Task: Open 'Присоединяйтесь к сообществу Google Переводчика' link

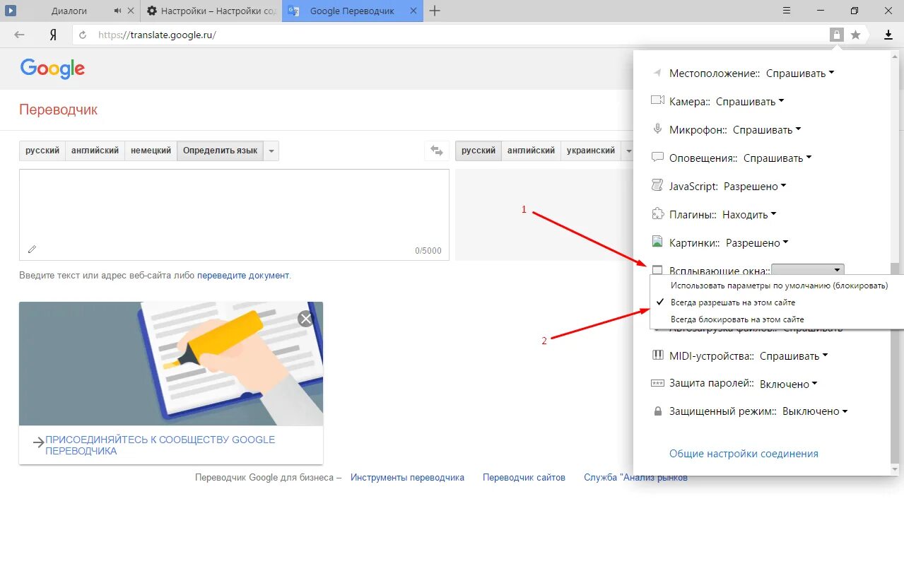Action: 160,445
